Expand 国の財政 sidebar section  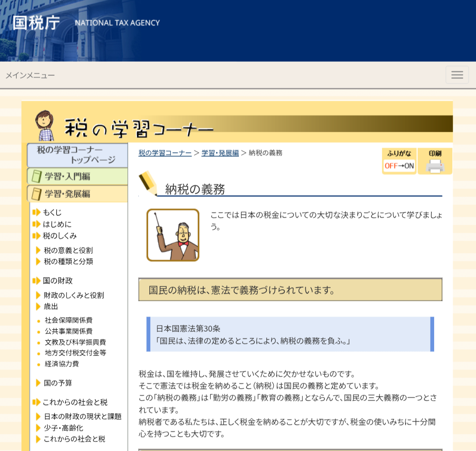[x=58, y=281]
